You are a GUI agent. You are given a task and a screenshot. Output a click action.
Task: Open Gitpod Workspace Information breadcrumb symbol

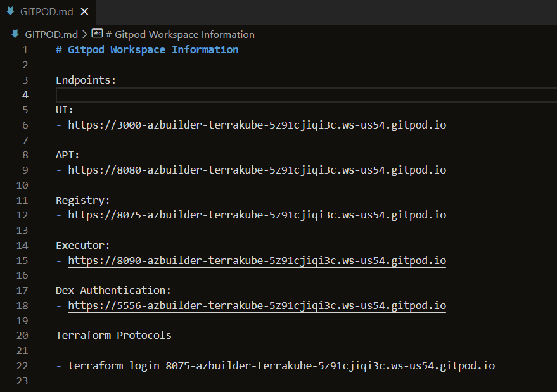click(x=179, y=35)
